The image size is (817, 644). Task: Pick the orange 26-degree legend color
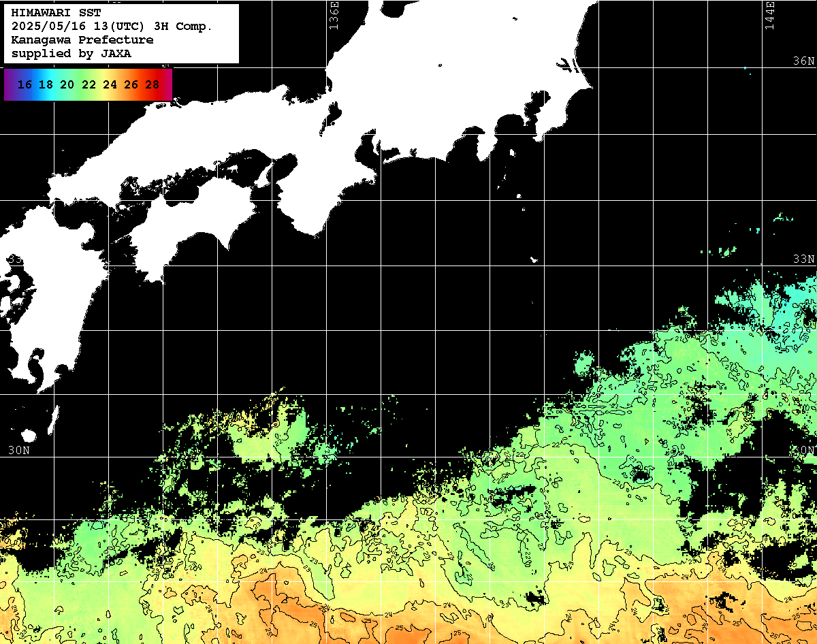click(131, 84)
